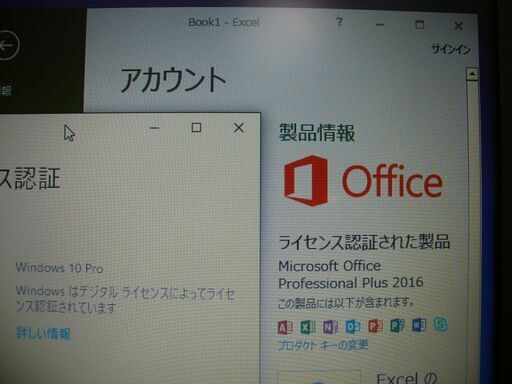Open the 詳しい情報 link
Image resolution: width=512 pixels, height=384 pixels.
[x=44, y=333]
